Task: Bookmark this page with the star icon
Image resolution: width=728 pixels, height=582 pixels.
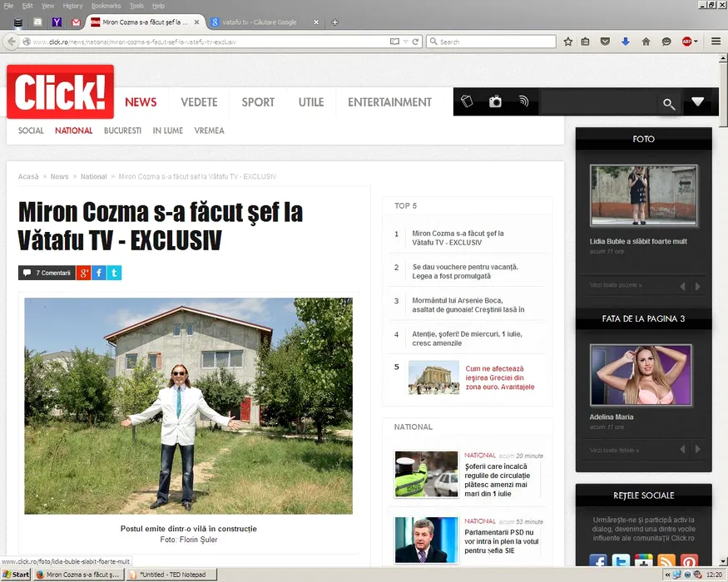Action: 568,42
